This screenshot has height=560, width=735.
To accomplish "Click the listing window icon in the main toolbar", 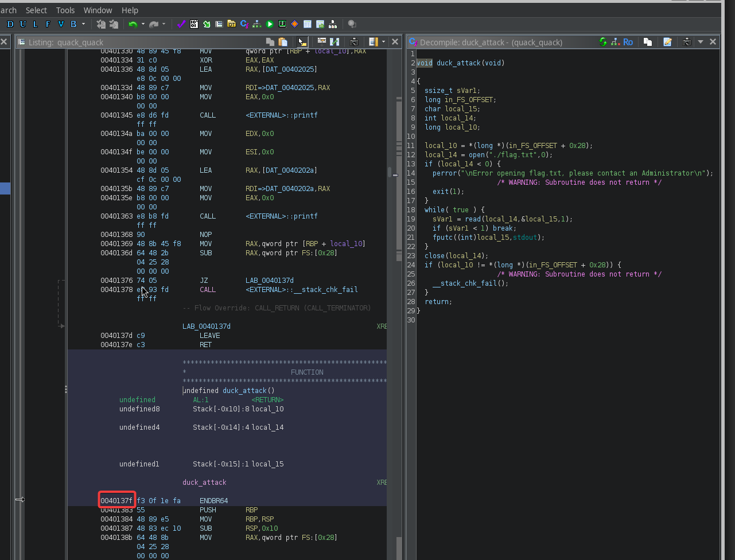I will [x=219, y=24].
